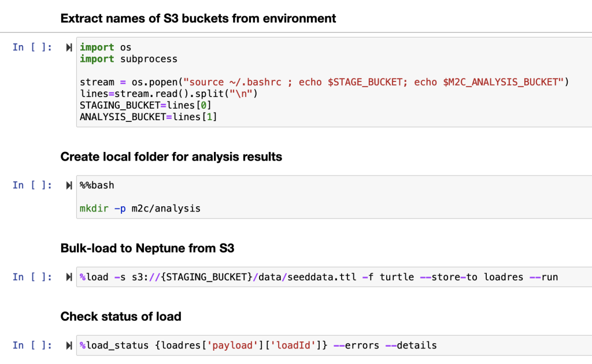The height and width of the screenshot is (364, 592).
Task: Select the 'Bulk-load to Neptune from S3' heading
Action: pos(147,248)
